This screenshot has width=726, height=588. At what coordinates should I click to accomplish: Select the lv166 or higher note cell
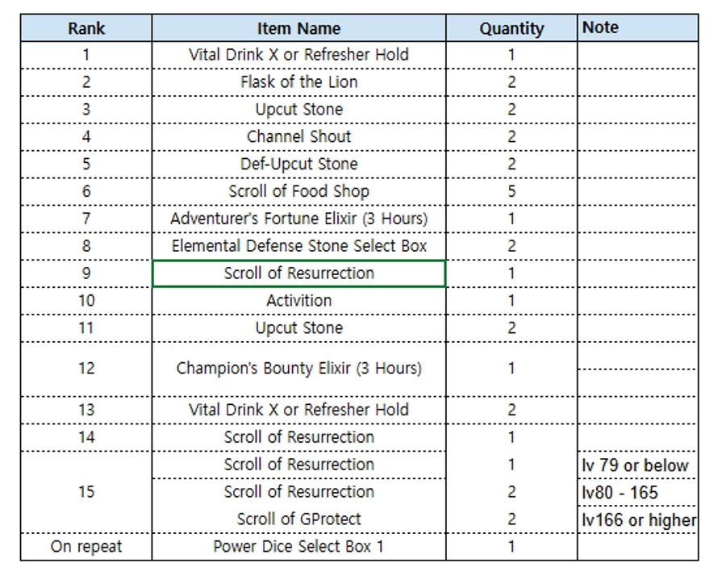637,519
